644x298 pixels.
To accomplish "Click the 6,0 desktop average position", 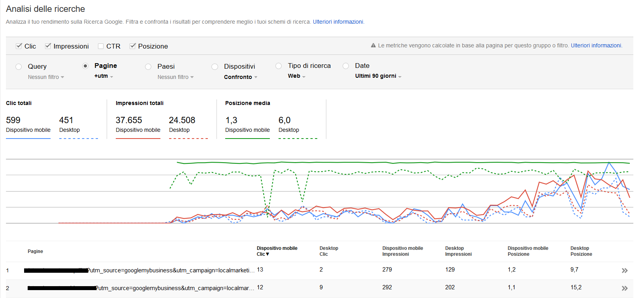I will point(284,120).
